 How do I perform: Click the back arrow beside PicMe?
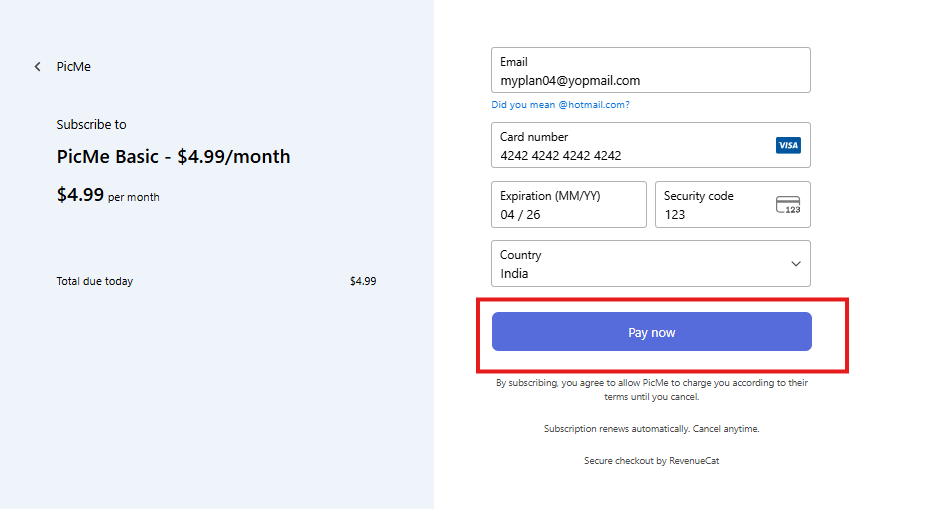(38, 67)
